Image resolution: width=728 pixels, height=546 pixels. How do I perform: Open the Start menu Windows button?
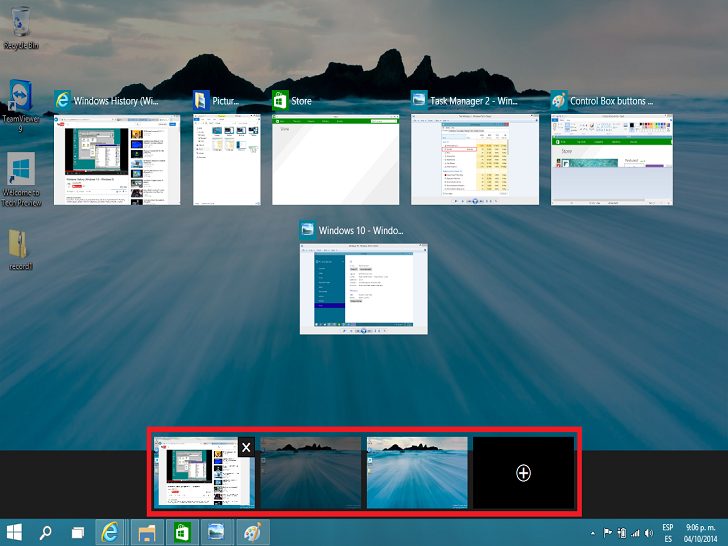[14, 532]
